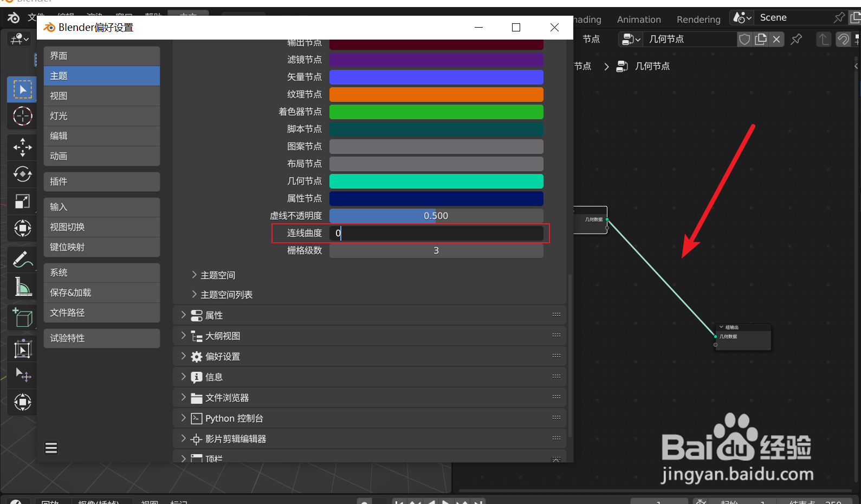Expand the 主题空间 section
This screenshot has width=861, height=504.
click(213, 275)
